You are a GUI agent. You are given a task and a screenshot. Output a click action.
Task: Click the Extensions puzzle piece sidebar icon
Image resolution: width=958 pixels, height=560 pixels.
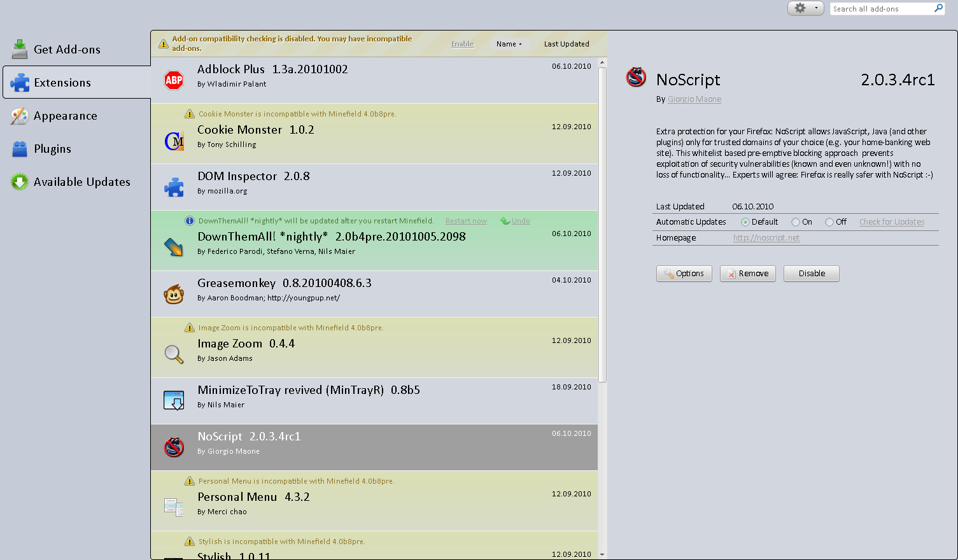click(20, 82)
